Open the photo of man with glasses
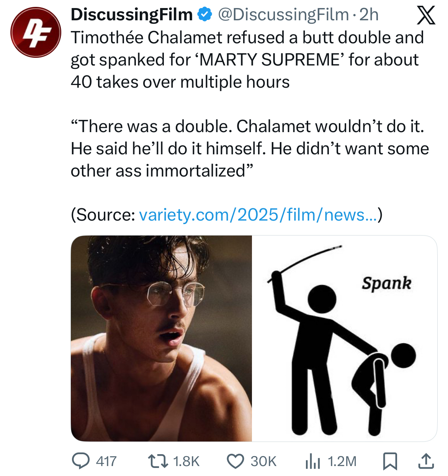 click(161, 338)
